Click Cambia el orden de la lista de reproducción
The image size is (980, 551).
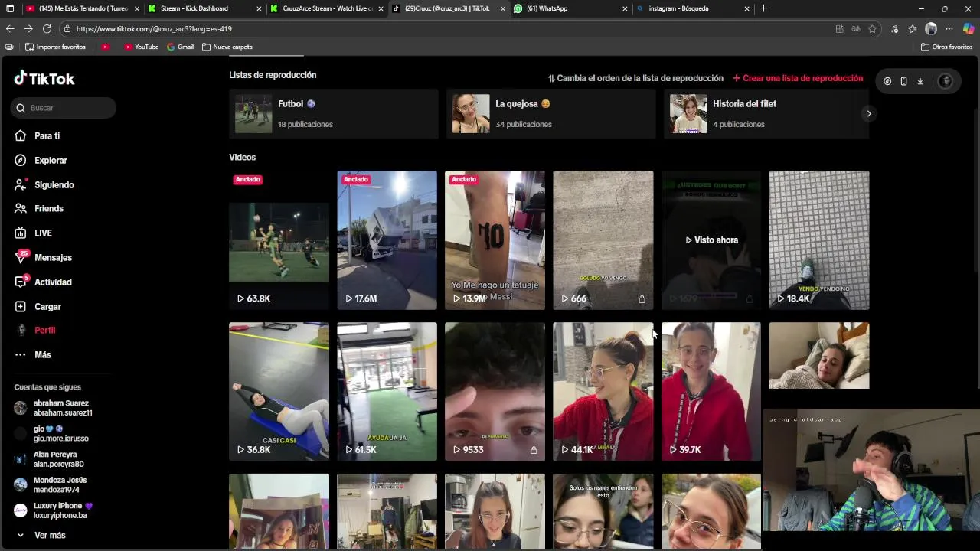pos(635,78)
